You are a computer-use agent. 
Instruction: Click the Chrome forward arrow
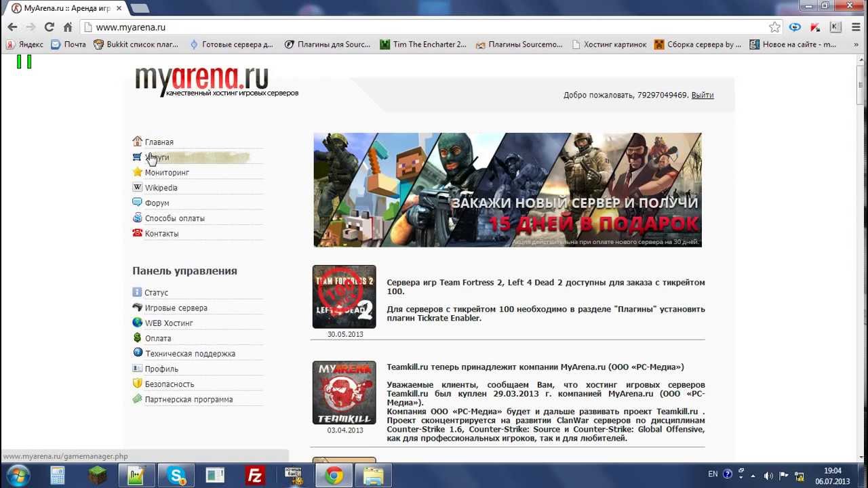(31, 27)
